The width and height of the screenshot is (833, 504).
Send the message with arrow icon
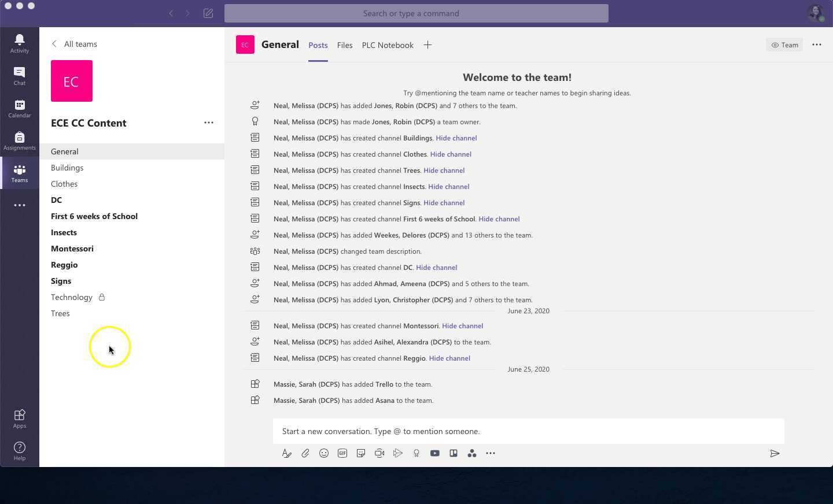(775, 453)
